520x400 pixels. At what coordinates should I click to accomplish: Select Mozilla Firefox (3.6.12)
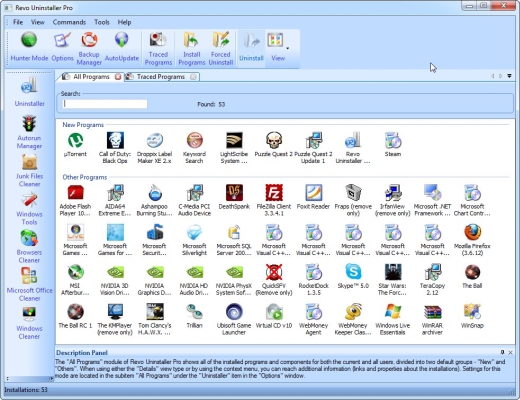[x=472, y=239]
